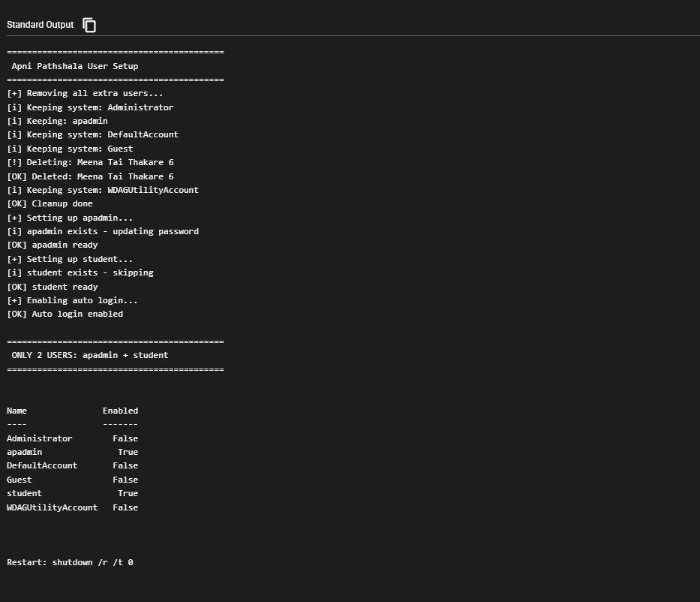Click the False value for Administrator
The height and width of the screenshot is (602, 700).
125,438
